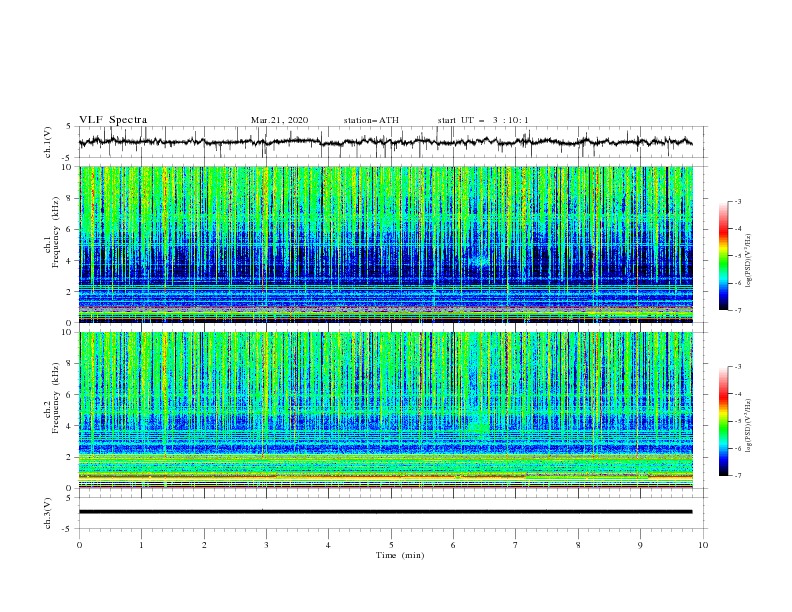The image size is (792, 612).
Task: Click ch.2 frequency tick "8"
Action: pos(70,364)
